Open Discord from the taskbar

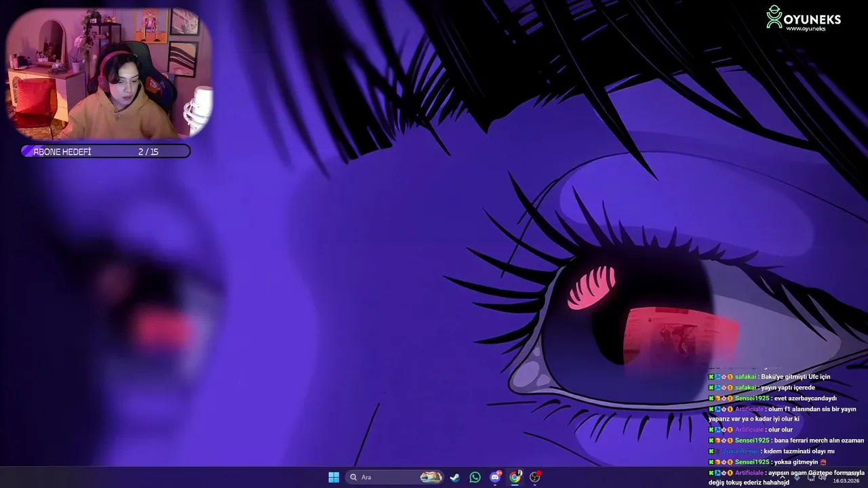pos(495,477)
